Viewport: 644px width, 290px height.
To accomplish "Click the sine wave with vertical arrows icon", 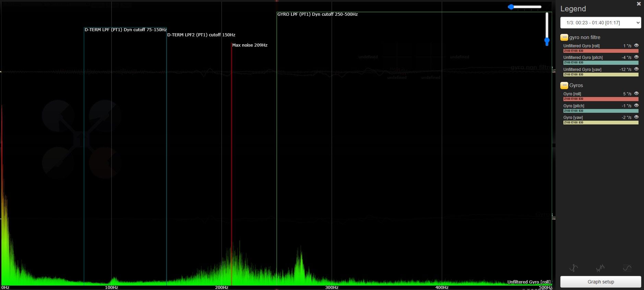I will point(574,268).
